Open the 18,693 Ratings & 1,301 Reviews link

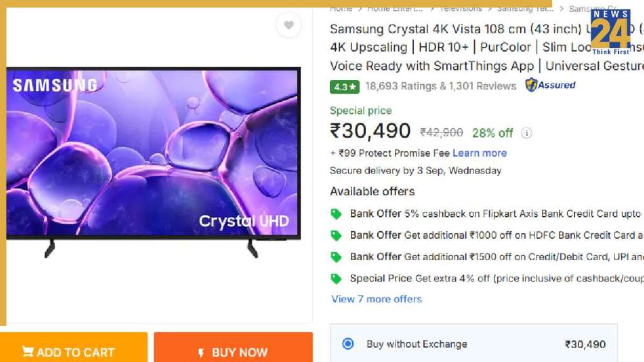pos(440,86)
